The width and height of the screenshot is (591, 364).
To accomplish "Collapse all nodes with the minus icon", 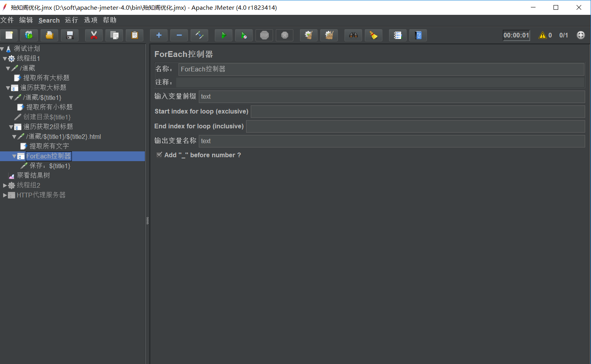I will [x=179, y=35].
